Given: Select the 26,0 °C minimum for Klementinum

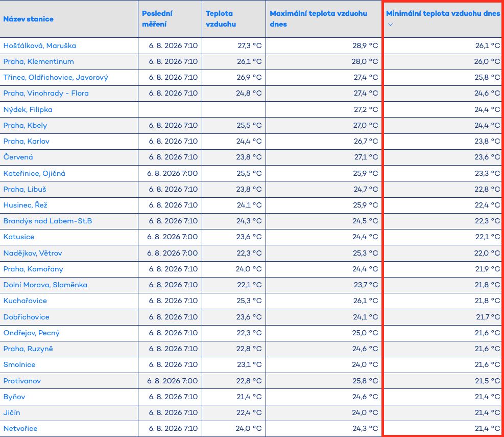Looking at the screenshot, I should click(487, 61).
